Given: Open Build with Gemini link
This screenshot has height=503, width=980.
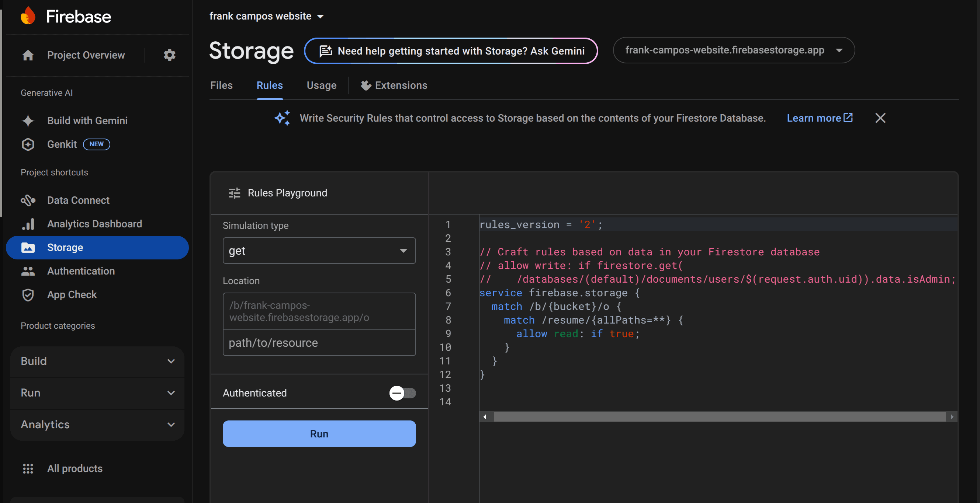Looking at the screenshot, I should pos(87,120).
